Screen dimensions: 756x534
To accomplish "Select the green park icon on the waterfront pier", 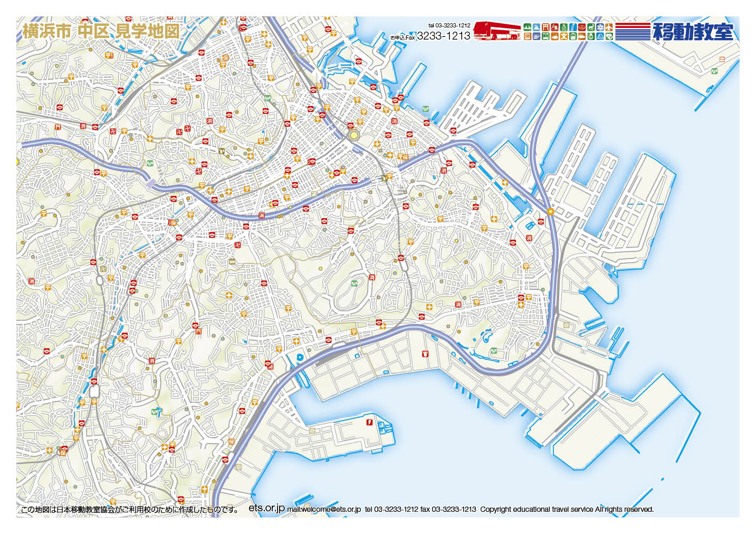I will coord(425,109).
